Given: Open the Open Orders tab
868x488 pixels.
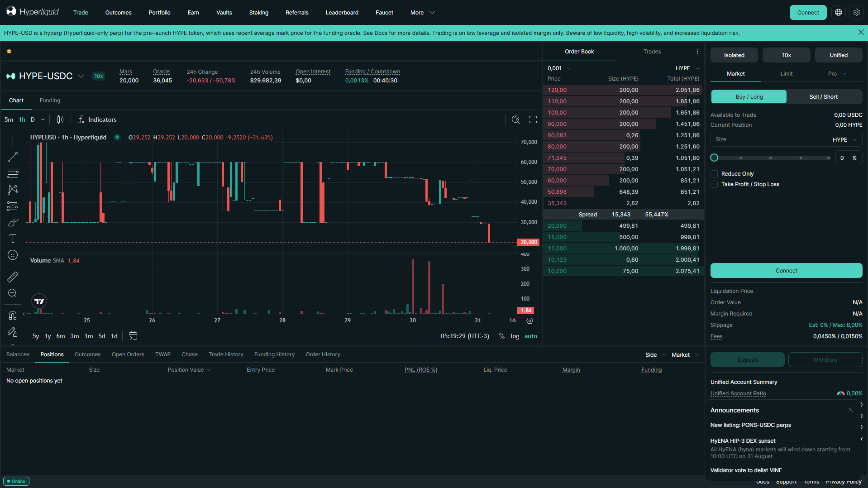Looking at the screenshot, I should [128, 354].
